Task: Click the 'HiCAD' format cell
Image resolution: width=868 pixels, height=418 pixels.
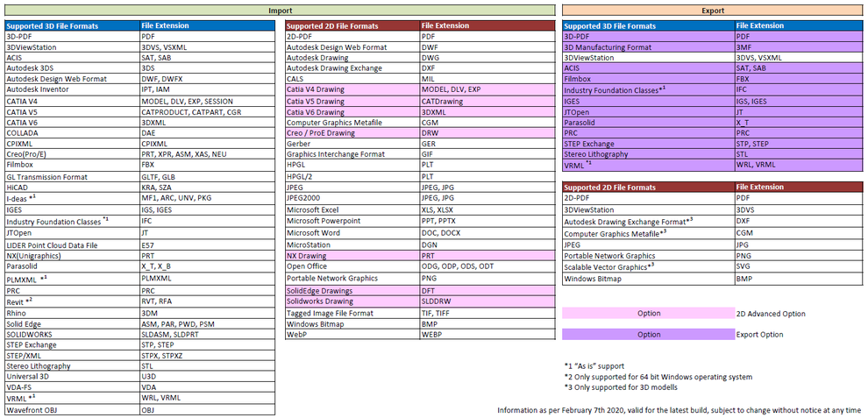Action: pos(72,188)
